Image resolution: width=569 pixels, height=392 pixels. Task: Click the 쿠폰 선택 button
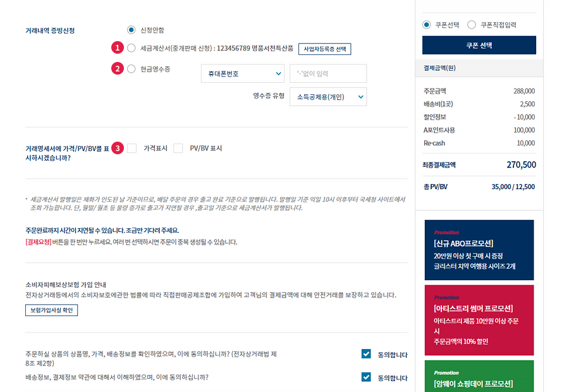point(479,46)
